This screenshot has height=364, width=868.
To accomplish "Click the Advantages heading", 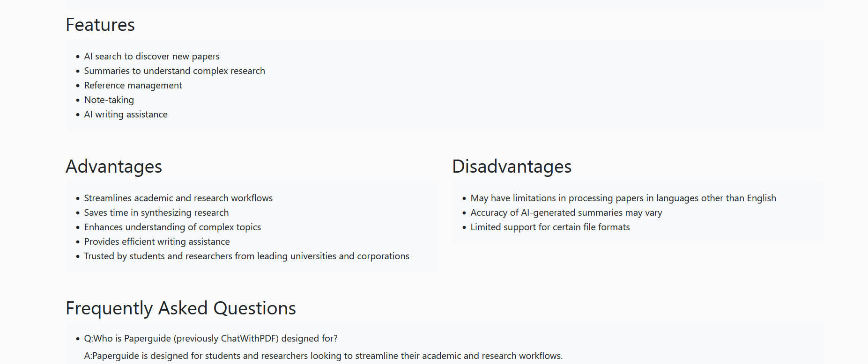I will 114,167.
